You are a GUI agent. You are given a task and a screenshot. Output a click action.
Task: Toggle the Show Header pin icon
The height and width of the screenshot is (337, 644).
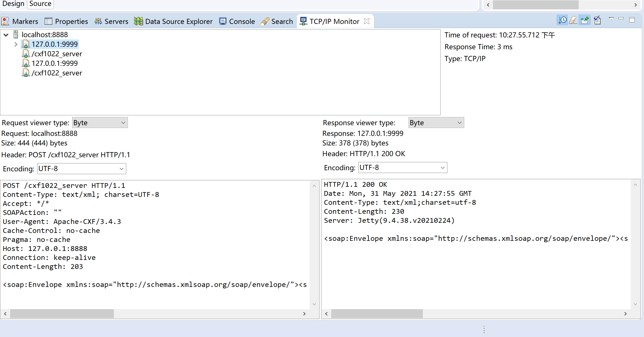585,21
